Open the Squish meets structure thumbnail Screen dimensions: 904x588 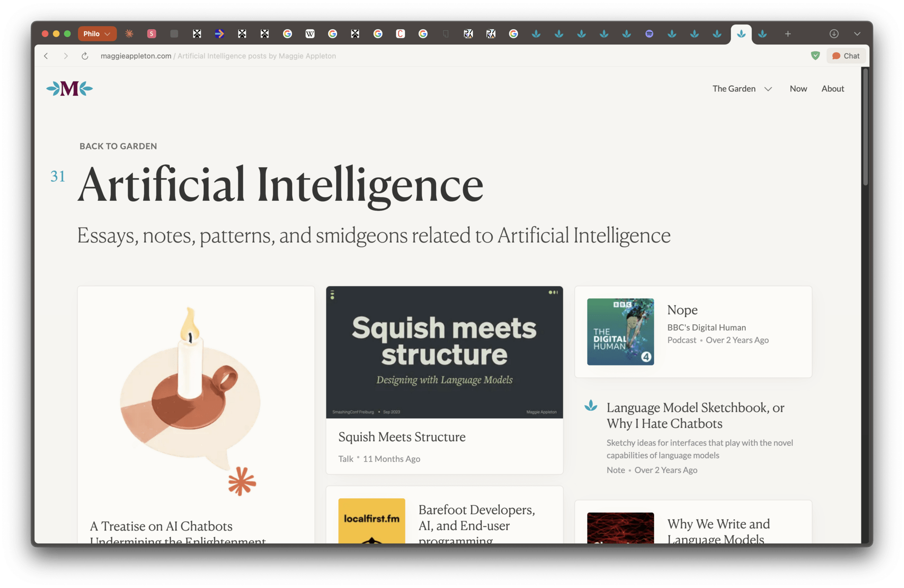[444, 352]
